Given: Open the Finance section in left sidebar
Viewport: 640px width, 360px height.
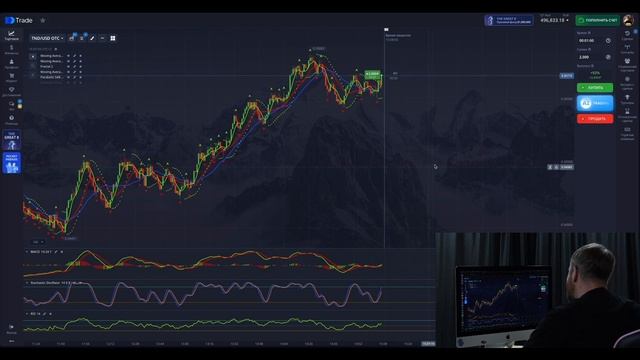Looking at the screenshot, I should [x=11, y=50].
